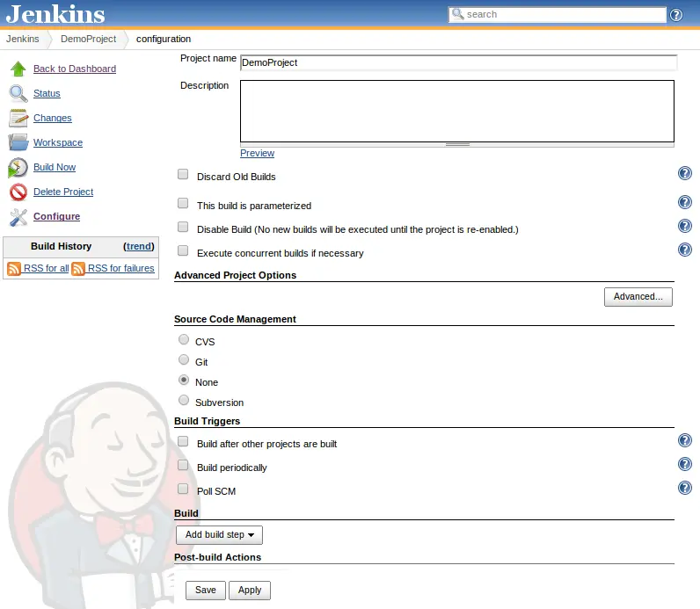Open help for Discard Old Builds
Viewport: 700px width, 609px height.
click(x=685, y=173)
